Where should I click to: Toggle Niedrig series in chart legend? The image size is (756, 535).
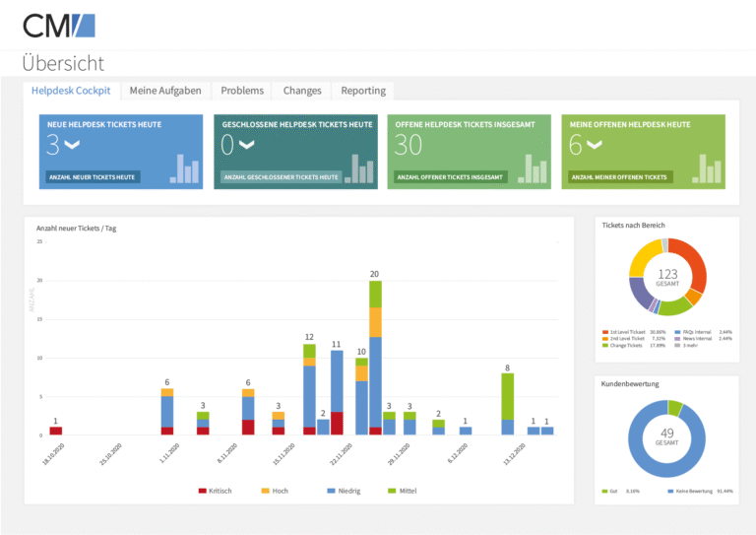(344, 491)
